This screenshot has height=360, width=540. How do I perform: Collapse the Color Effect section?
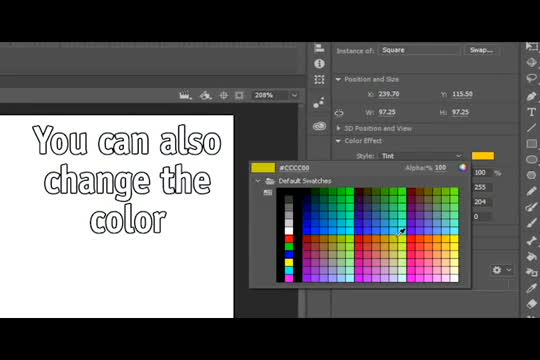338,141
